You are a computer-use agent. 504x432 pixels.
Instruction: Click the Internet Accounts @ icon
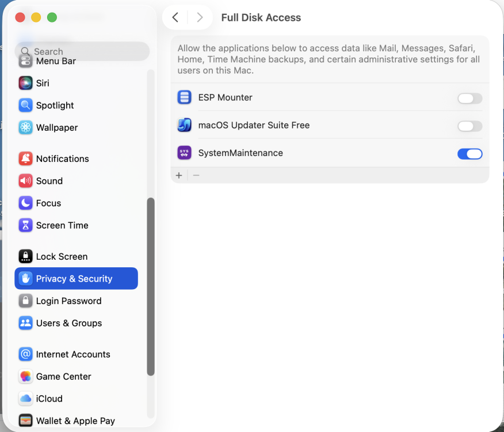(25, 354)
